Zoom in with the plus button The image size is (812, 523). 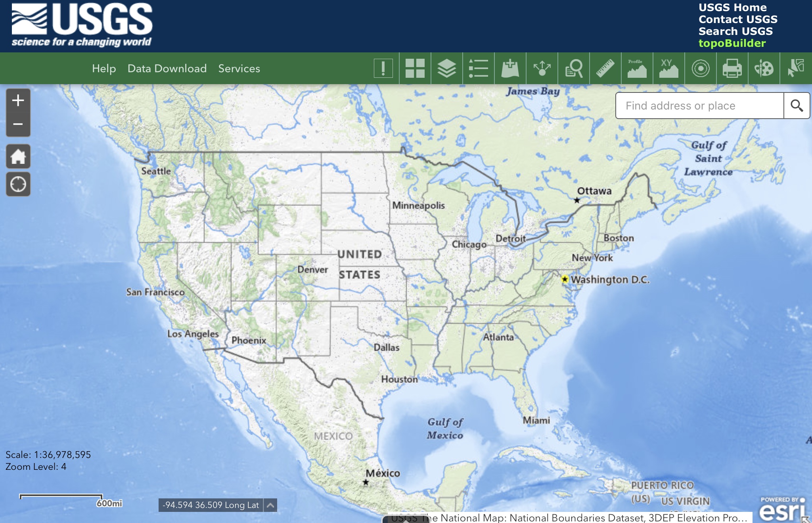pos(18,100)
